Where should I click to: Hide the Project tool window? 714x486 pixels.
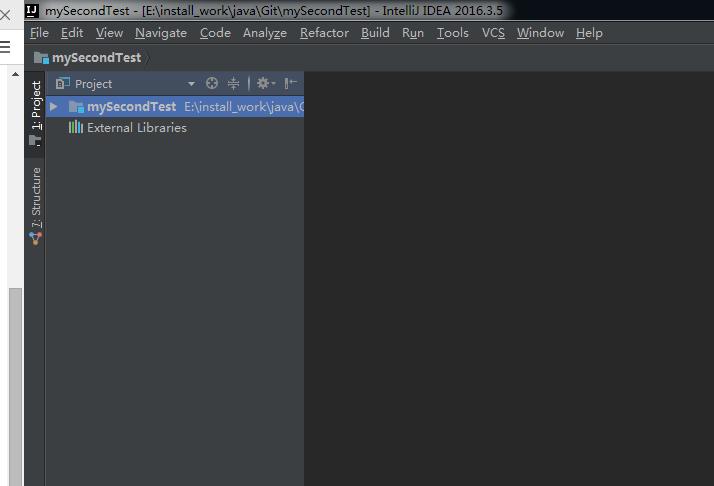click(291, 83)
